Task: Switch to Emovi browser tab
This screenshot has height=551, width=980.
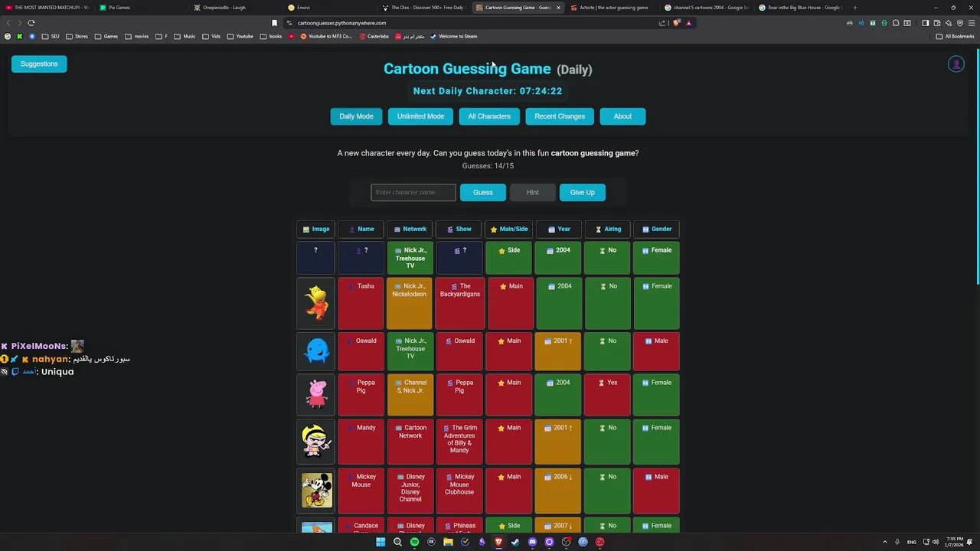Action: [x=329, y=8]
